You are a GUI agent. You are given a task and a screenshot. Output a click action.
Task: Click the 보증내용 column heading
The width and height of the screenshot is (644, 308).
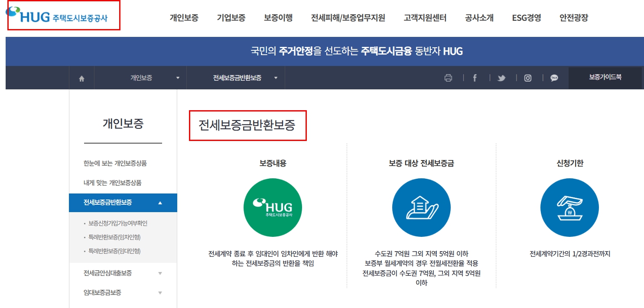(273, 164)
